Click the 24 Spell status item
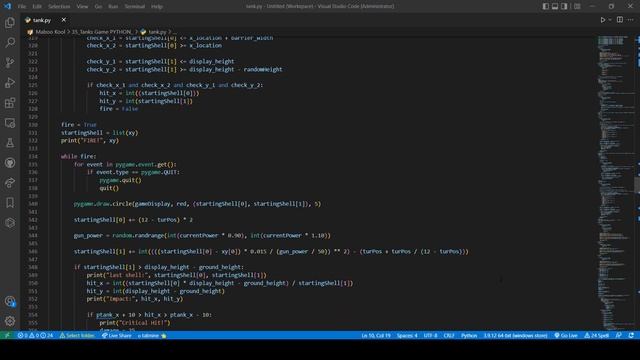The height and width of the screenshot is (360, 640). (x=597, y=336)
